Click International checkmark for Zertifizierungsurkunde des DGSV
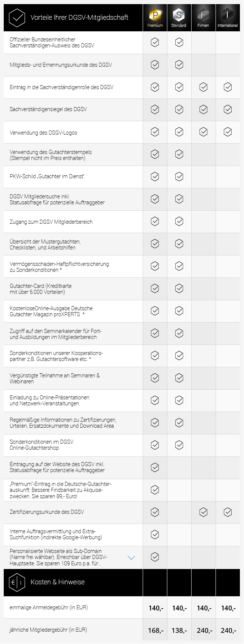Viewport: 244px width, 644px height. (x=228, y=512)
